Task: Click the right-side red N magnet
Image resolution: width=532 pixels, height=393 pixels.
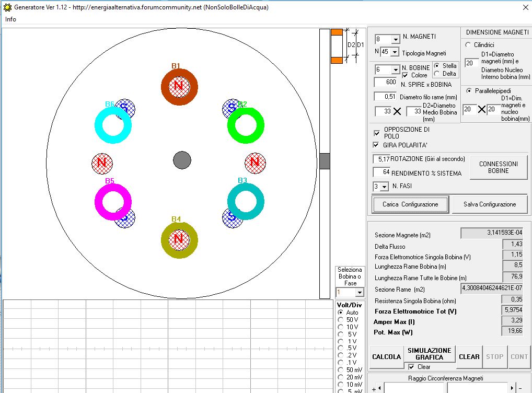Action: [x=255, y=163]
